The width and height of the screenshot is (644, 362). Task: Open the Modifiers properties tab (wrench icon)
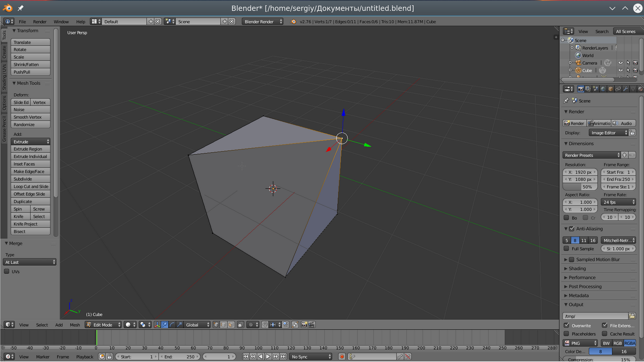[626, 89]
